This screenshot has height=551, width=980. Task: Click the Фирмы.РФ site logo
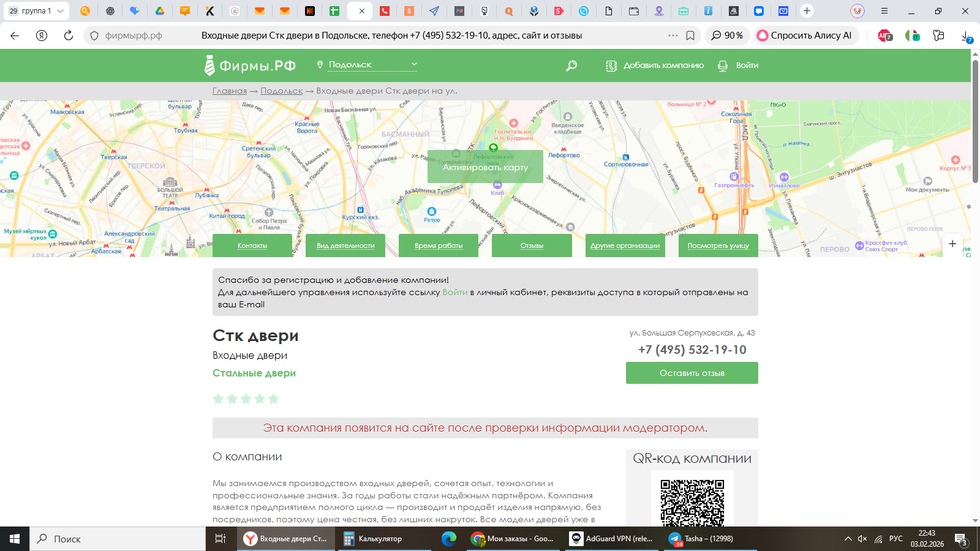(250, 65)
